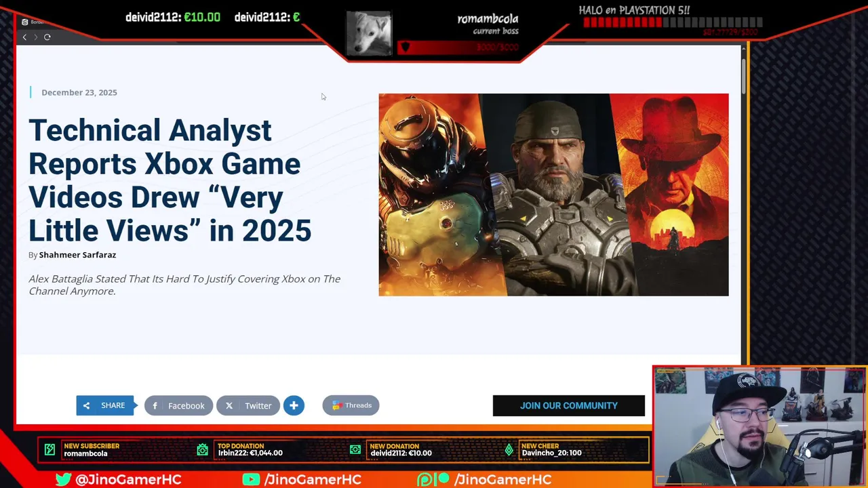Open more sharing options plus icon
The width and height of the screenshot is (868, 488).
pyautogui.click(x=294, y=405)
